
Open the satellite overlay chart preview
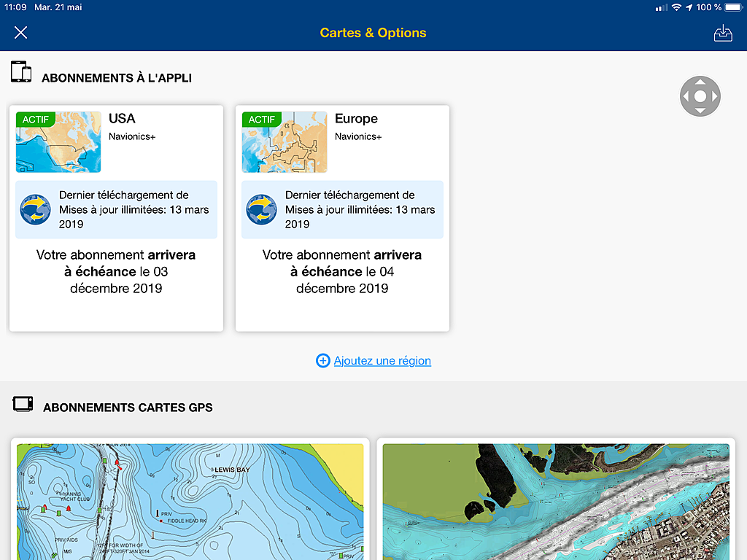coord(556,502)
